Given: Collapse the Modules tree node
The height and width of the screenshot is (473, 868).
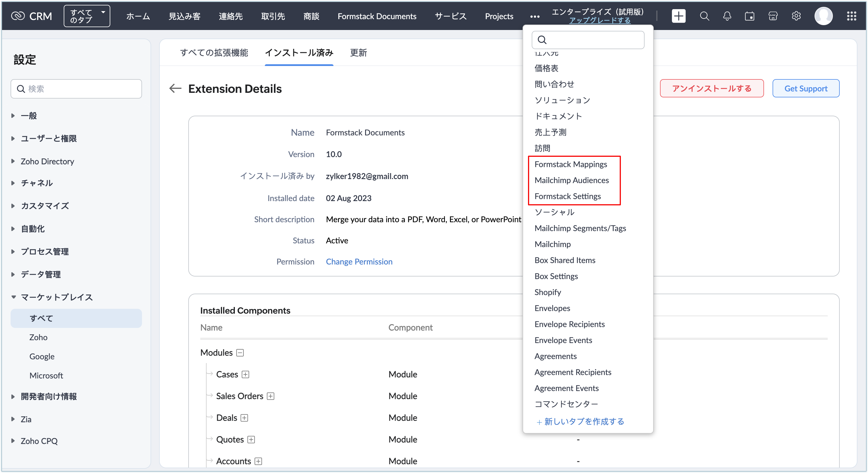Looking at the screenshot, I should pyautogui.click(x=240, y=353).
